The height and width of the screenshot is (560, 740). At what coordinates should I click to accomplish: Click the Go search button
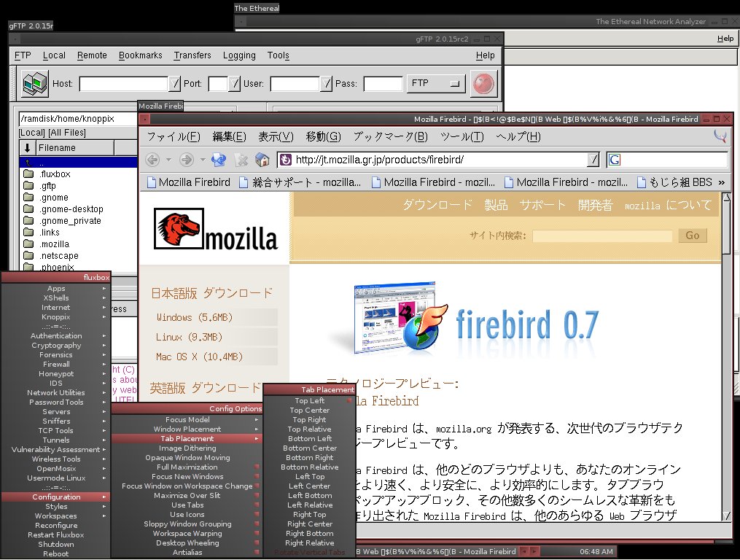(693, 235)
